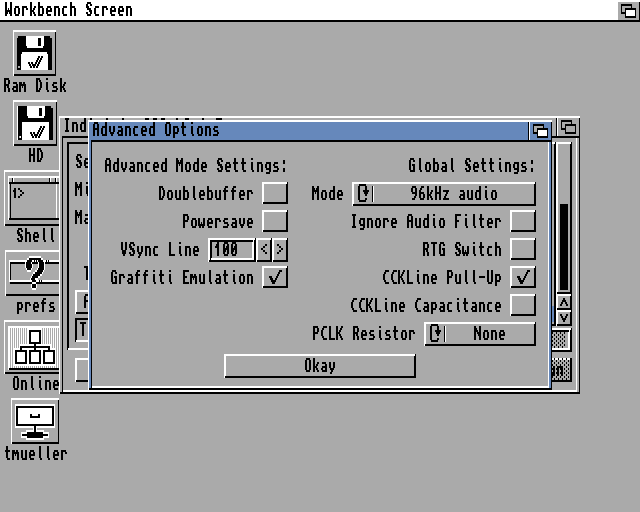The height and width of the screenshot is (512, 640).
Task: Launch the Shell icon
Action: coord(33,198)
